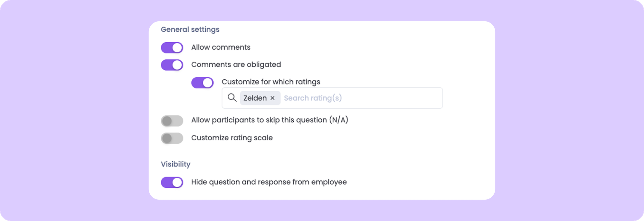Screen dimensions: 644x221
Task: Turn off Hide question from employee toggle
Action: pos(172,182)
